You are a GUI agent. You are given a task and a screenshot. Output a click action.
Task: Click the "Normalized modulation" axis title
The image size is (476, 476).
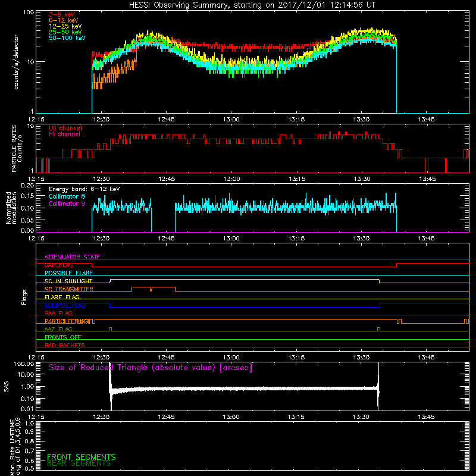pyautogui.click(x=11, y=208)
